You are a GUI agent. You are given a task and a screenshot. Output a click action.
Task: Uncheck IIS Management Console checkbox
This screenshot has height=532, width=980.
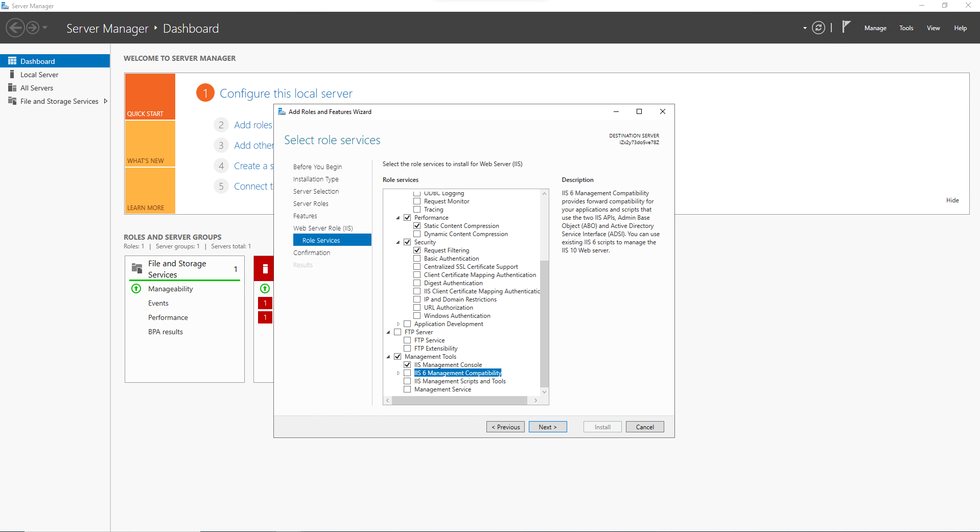pos(407,365)
